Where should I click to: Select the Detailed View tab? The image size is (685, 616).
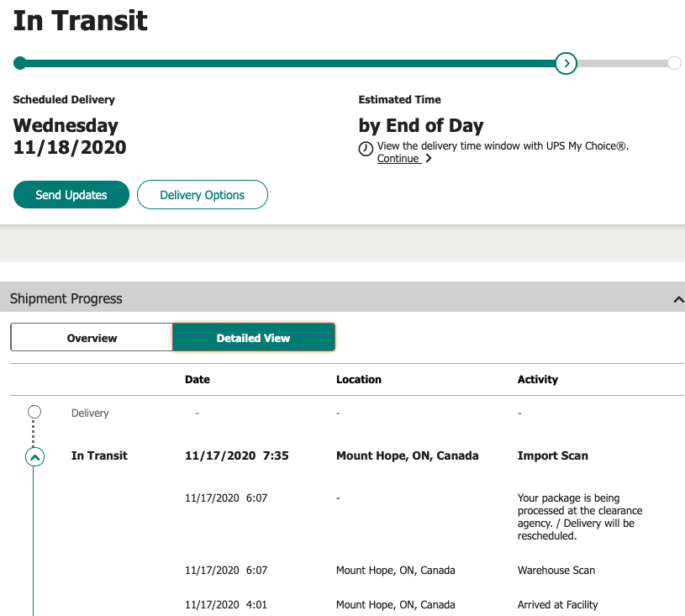253,338
